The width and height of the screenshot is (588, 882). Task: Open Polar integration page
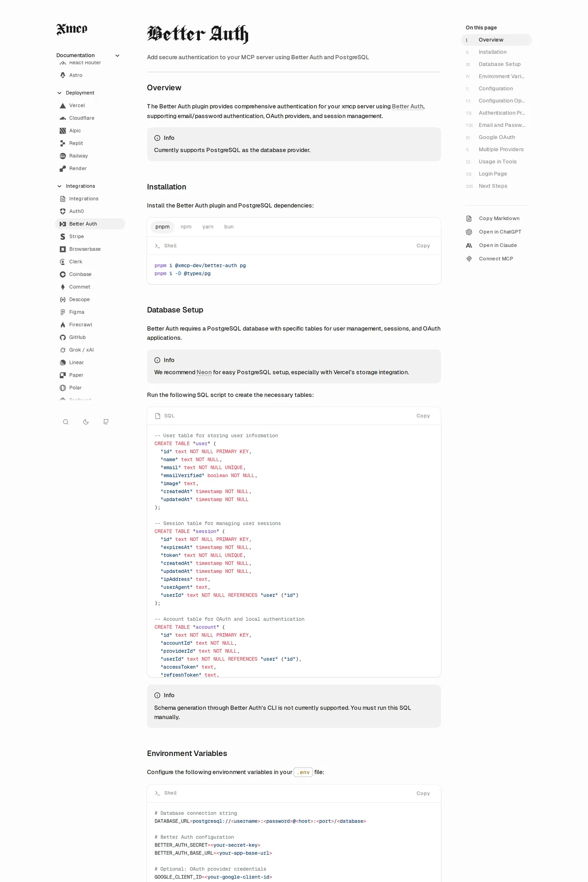pyautogui.click(x=90, y=388)
